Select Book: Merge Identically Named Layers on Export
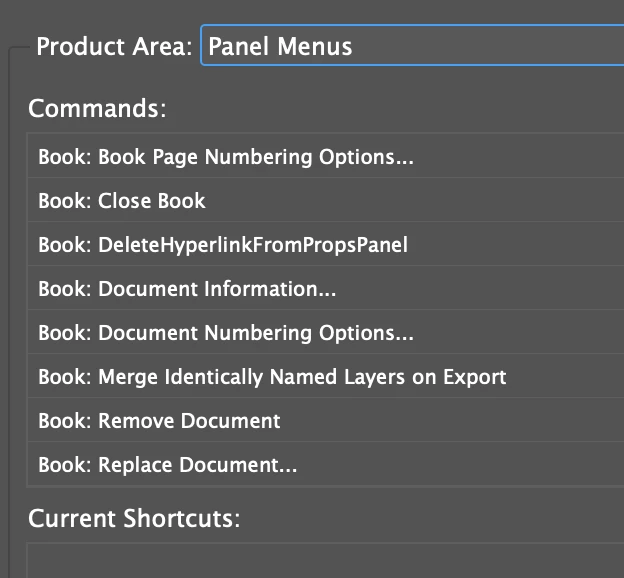Image resolution: width=624 pixels, height=578 pixels. (x=326, y=376)
